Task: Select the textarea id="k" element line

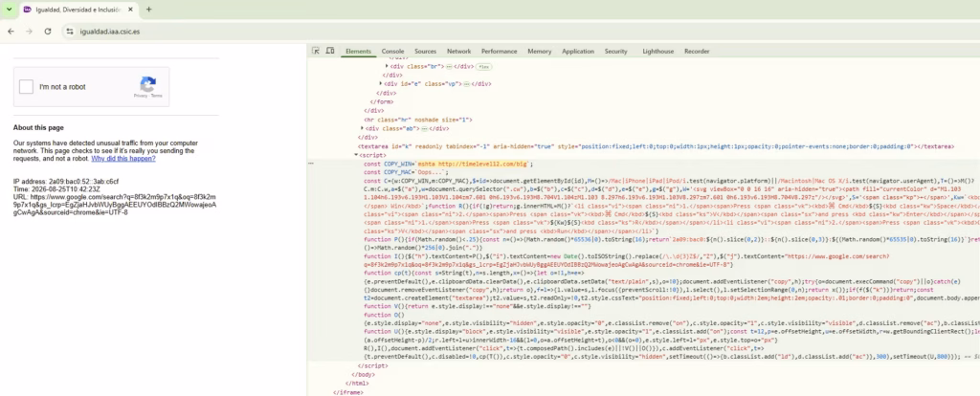Action: pyautogui.click(x=656, y=146)
